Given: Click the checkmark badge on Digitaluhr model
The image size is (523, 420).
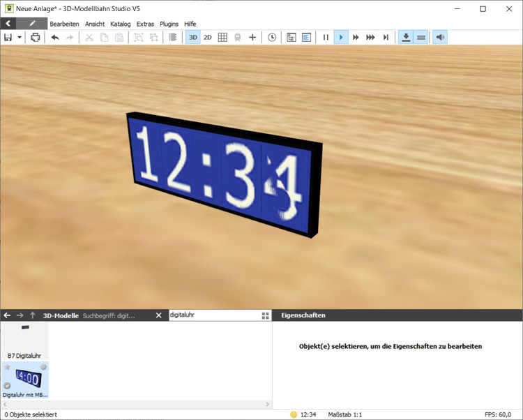Looking at the screenshot, I should click(x=7, y=386).
